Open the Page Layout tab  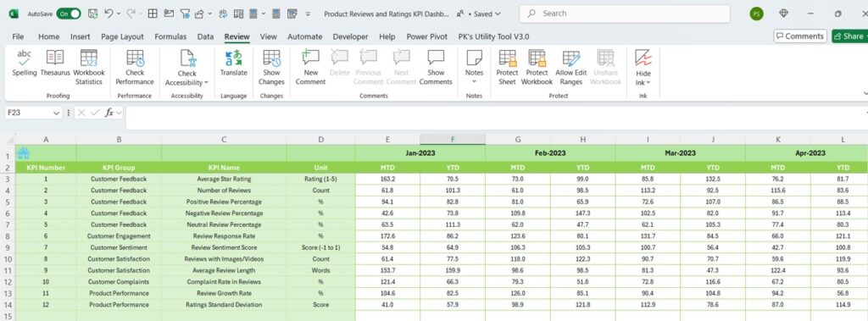click(122, 36)
